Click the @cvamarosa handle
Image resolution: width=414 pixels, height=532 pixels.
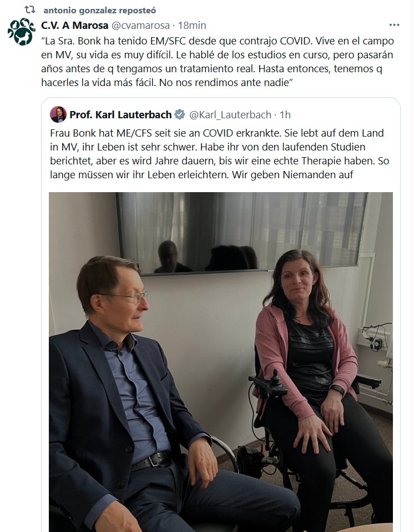click(139, 25)
